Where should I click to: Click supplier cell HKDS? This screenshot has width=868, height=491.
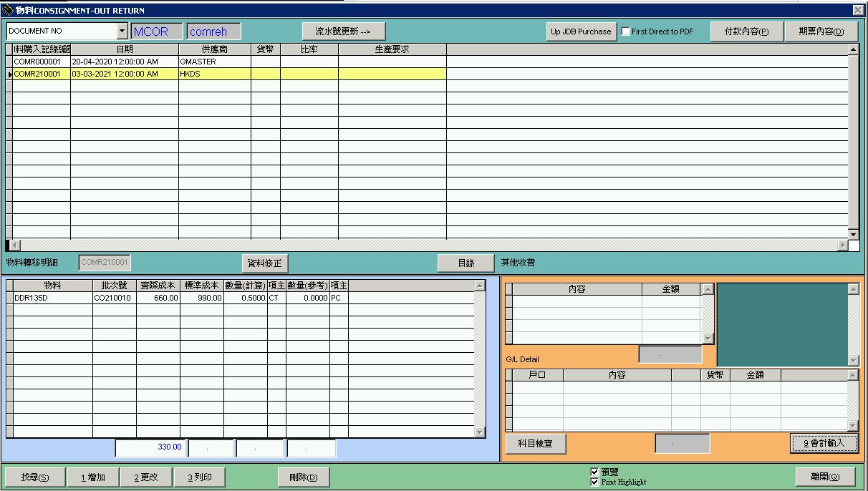coord(215,74)
